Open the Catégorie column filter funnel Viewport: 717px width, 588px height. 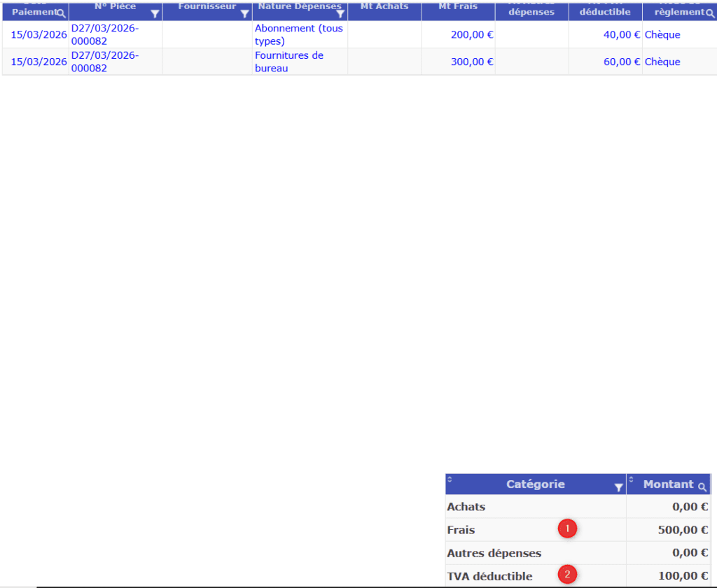(618, 487)
